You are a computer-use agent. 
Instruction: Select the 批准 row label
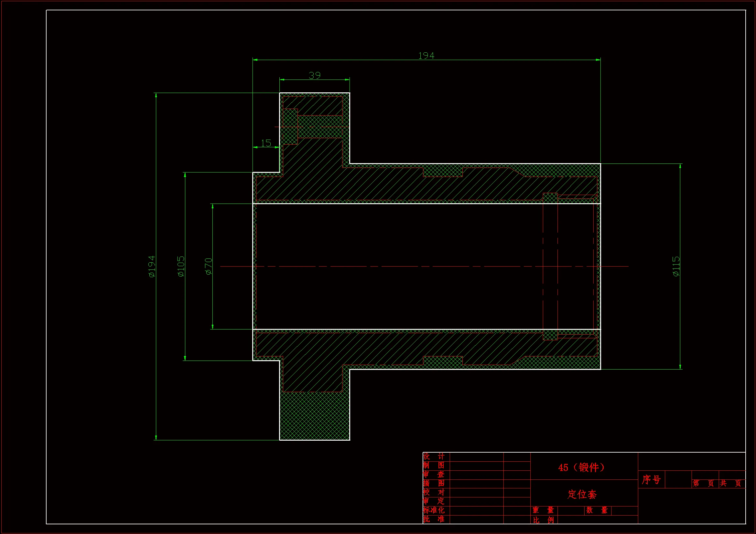pyautogui.click(x=434, y=519)
